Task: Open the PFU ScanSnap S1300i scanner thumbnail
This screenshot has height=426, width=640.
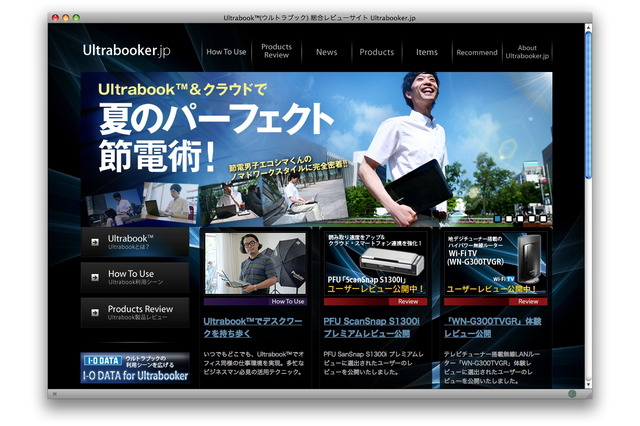Action: pos(375,264)
